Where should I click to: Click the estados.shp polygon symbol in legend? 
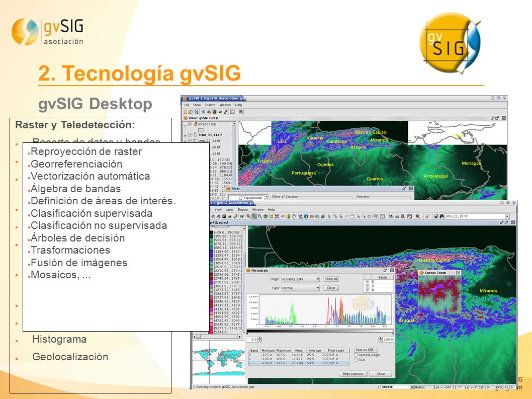201,130
